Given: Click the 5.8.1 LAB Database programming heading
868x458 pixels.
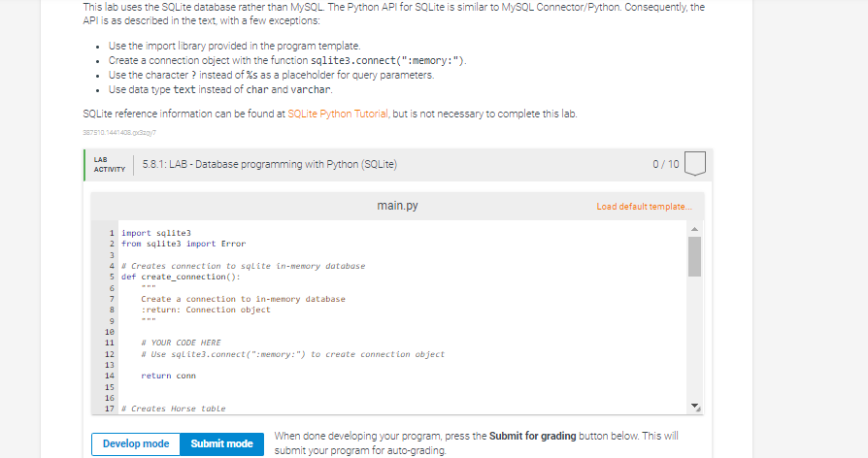Looking at the screenshot, I should click(x=270, y=164).
